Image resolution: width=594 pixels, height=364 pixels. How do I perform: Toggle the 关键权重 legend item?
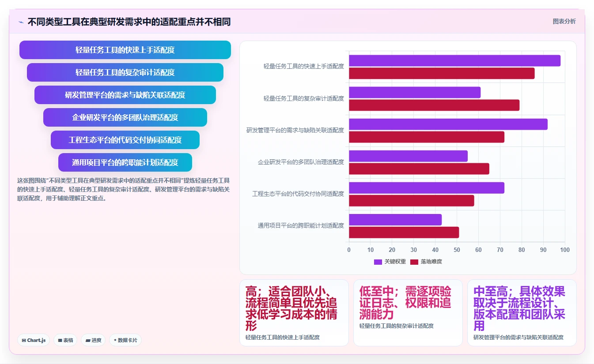(x=390, y=262)
